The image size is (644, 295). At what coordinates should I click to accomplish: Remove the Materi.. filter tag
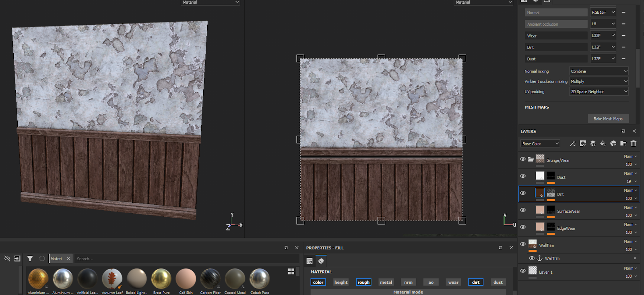pos(68,259)
